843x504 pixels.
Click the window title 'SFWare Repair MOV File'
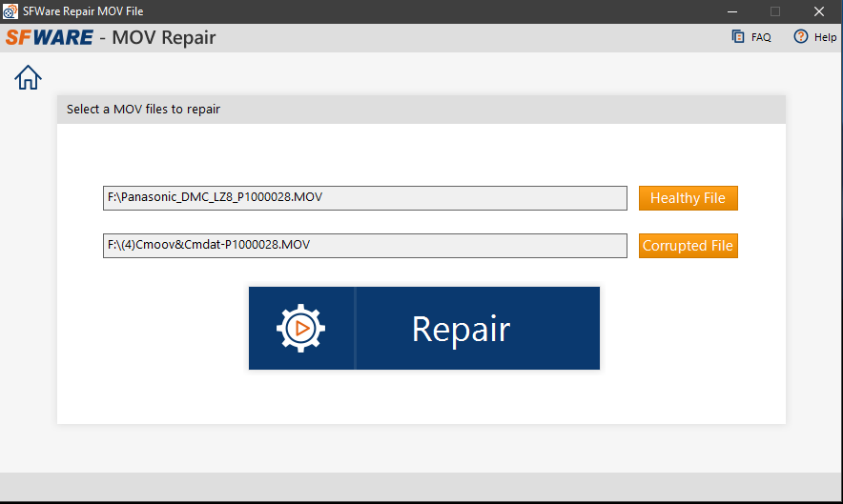(83, 11)
